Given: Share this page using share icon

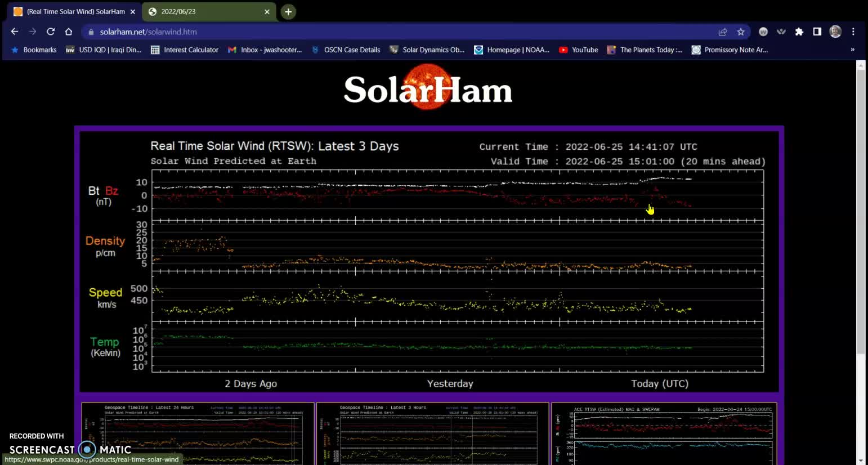Looking at the screenshot, I should pyautogui.click(x=723, y=32).
